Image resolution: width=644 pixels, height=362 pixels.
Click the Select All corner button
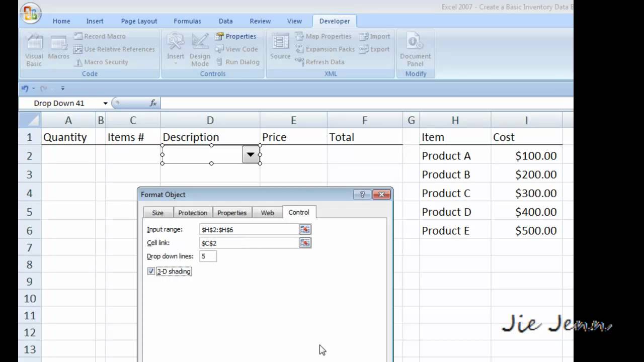click(30, 120)
